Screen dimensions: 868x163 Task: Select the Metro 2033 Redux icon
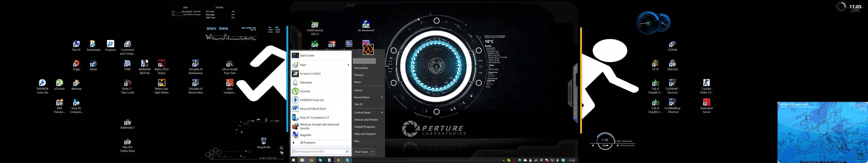pos(161,67)
